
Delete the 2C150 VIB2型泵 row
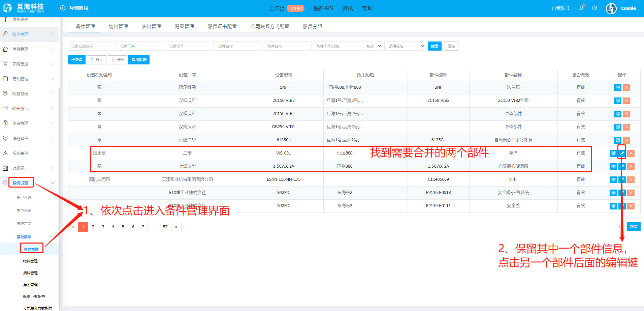(x=626, y=101)
